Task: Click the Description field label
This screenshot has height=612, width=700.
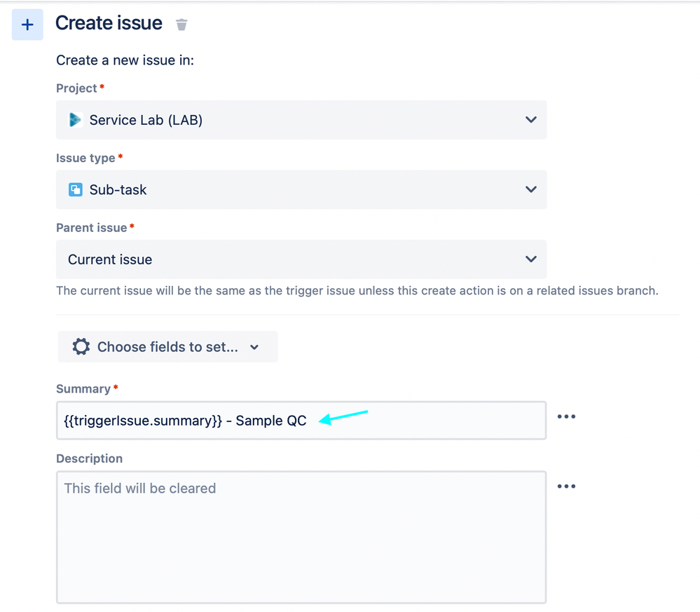Action: [89, 458]
